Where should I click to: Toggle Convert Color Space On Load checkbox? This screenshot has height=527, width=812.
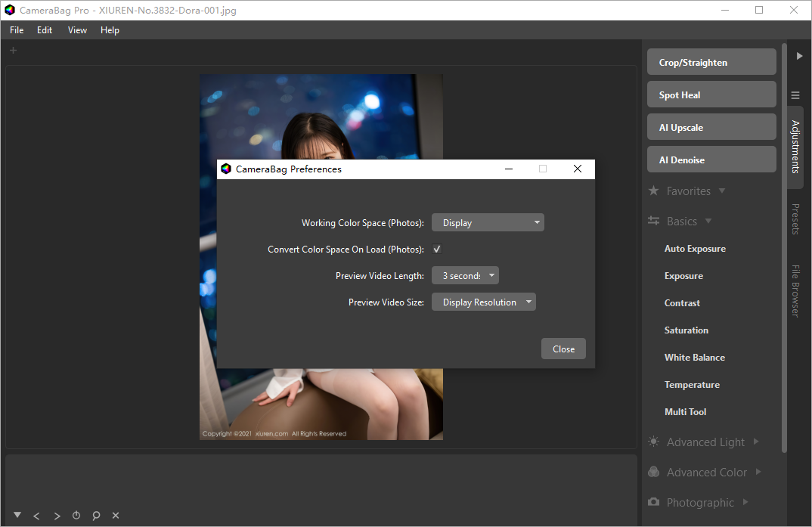(437, 250)
